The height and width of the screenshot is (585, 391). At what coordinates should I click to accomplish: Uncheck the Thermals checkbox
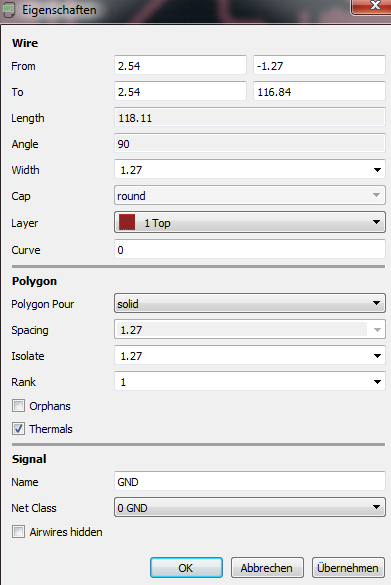(x=18, y=428)
